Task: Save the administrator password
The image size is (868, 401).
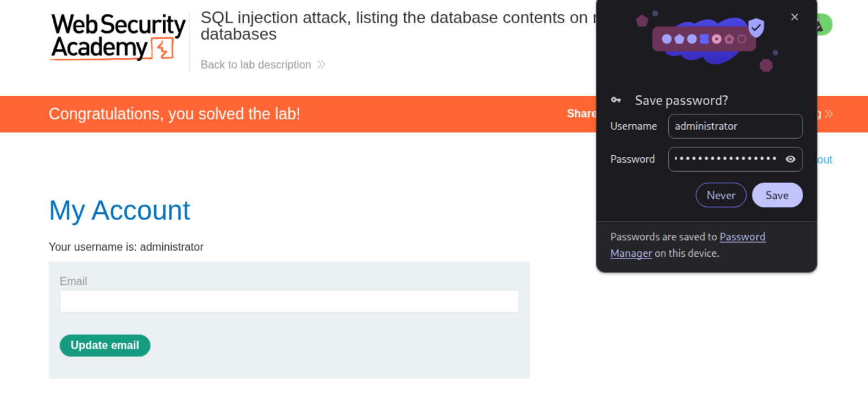Action: (x=777, y=195)
